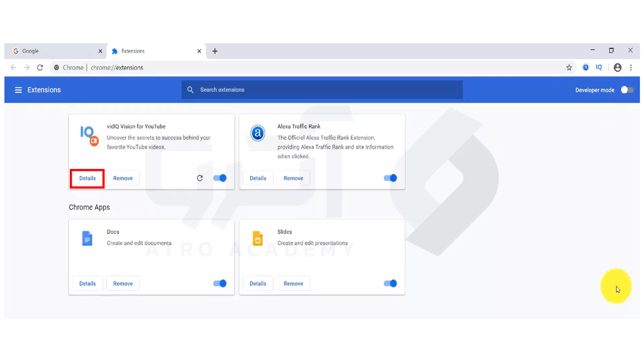Click the Developer mode label
Viewport: 644px width, 362px height.
pyautogui.click(x=595, y=90)
